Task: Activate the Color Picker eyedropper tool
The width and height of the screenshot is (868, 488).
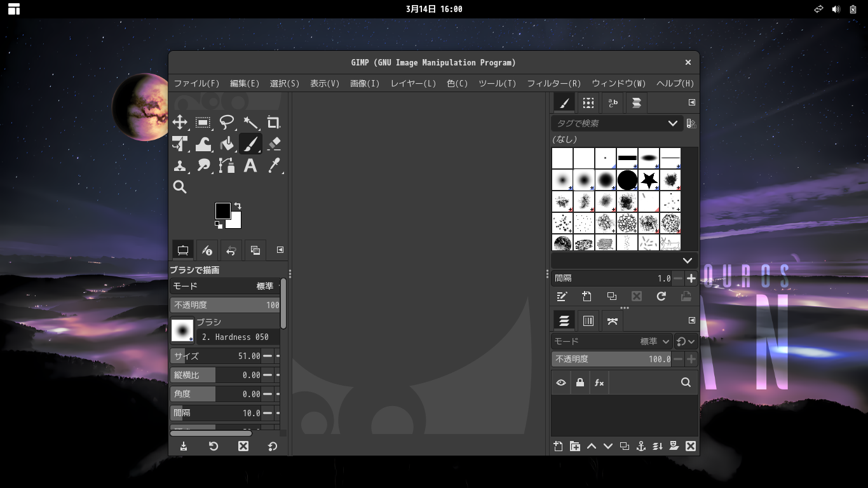Action: [x=274, y=166]
